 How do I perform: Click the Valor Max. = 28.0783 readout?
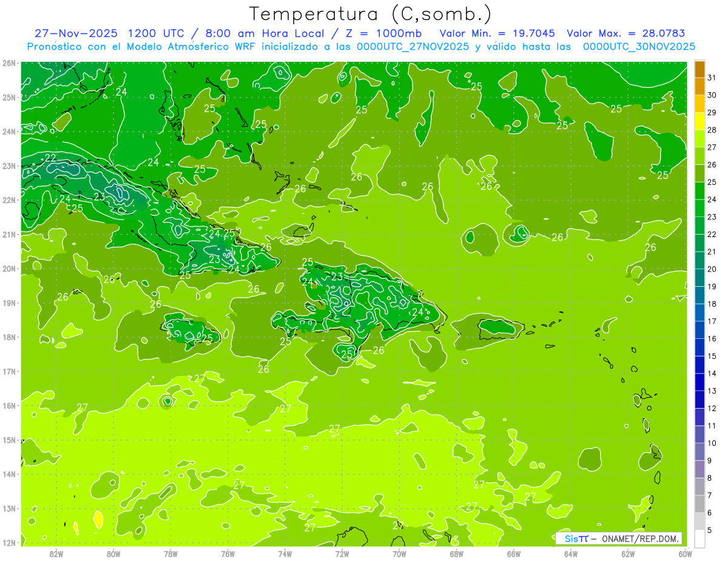pos(626,33)
